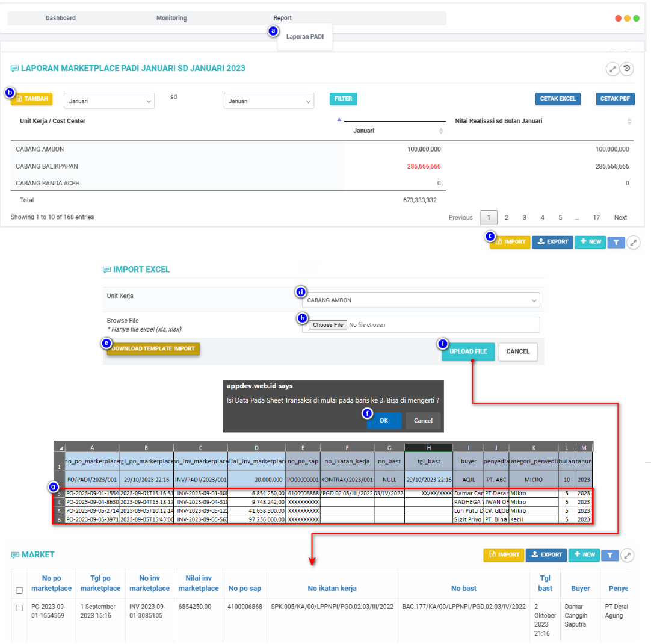Go to Next page
The height and width of the screenshot is (644, 651).
pyautogui.click(x=620, y=217)
